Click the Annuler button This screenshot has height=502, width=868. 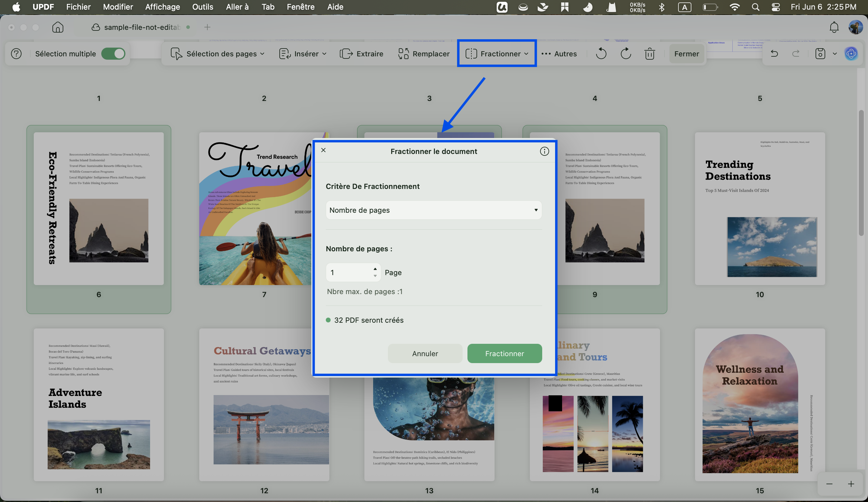[425, 353]
